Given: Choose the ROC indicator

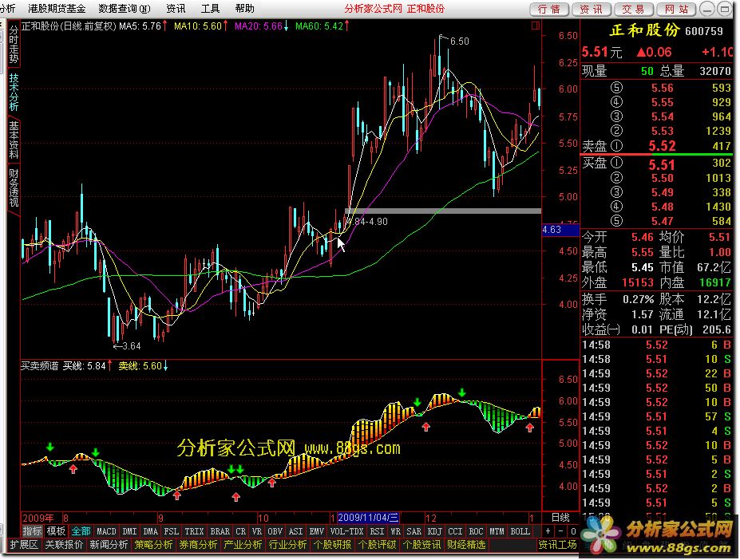Looking at the screenshot, I should [476, 531].
